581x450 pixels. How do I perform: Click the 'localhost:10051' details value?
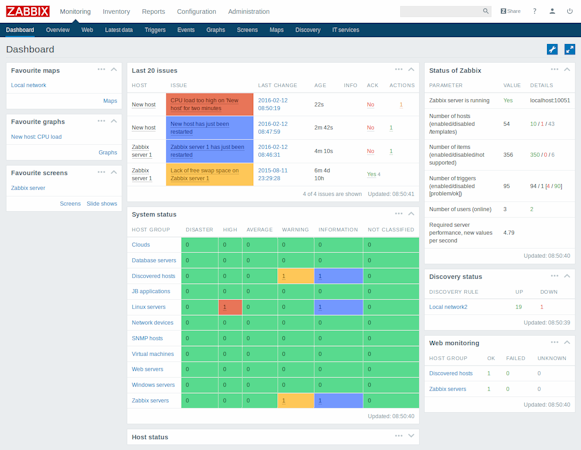[550, 100]
